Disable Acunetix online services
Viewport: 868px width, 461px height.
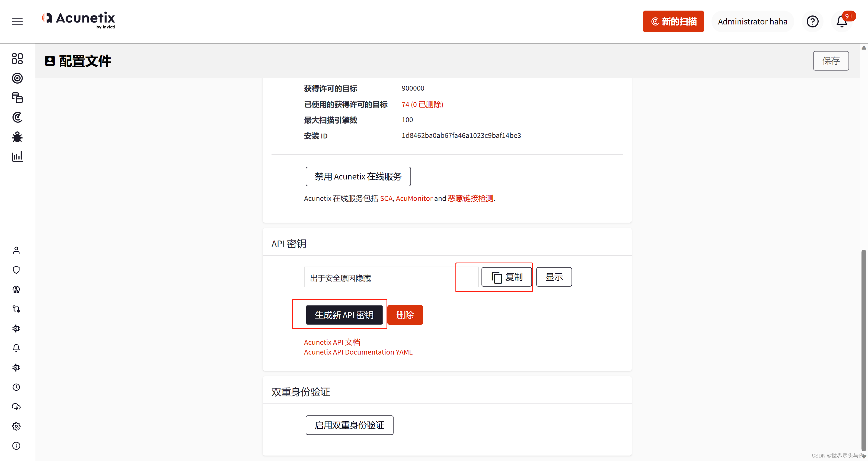(x=358, y=176)
